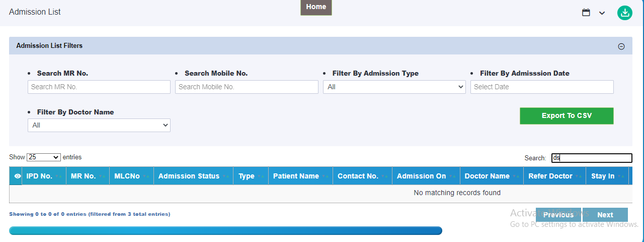Click the calendar icon in header
This screenshot has width=644, height=242.
coord(586,13)
